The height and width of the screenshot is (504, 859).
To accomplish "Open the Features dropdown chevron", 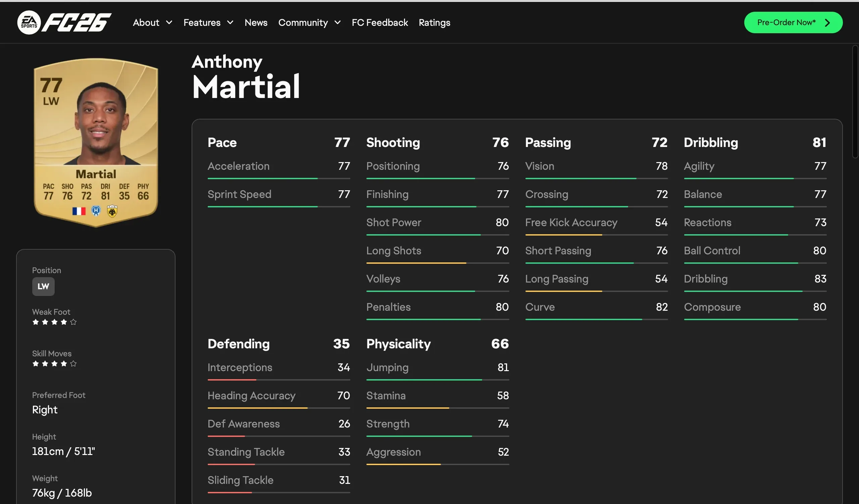I will tap(231, 22).
